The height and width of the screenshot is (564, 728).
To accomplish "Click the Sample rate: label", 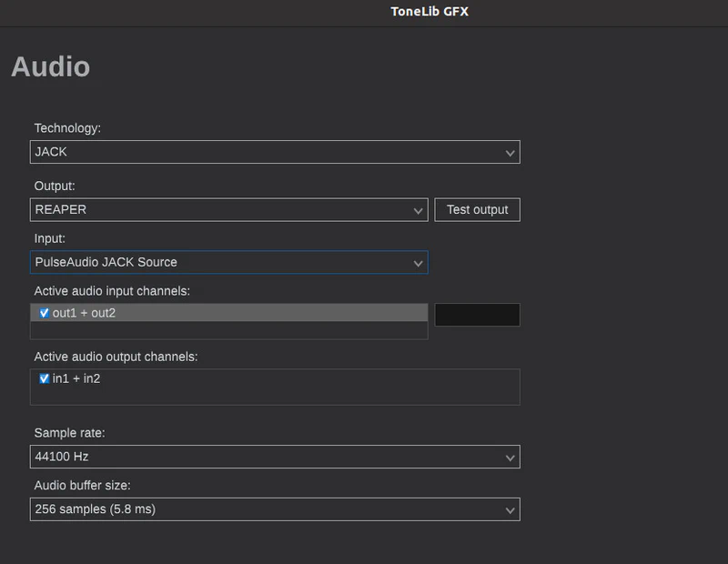I will 70,433.
